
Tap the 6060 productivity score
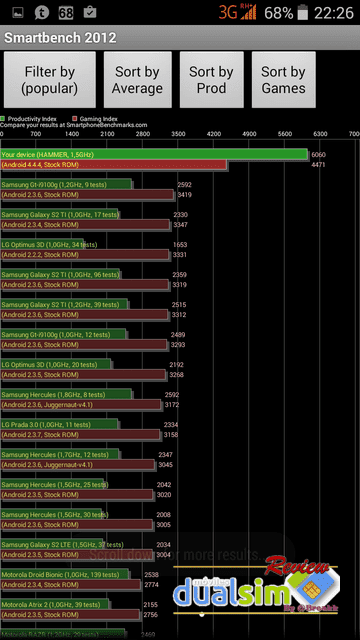click(318, 155)
